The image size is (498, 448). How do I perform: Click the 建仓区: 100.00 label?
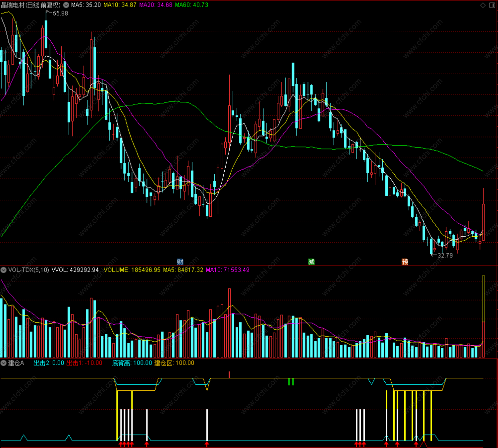(x=174, y=363)
